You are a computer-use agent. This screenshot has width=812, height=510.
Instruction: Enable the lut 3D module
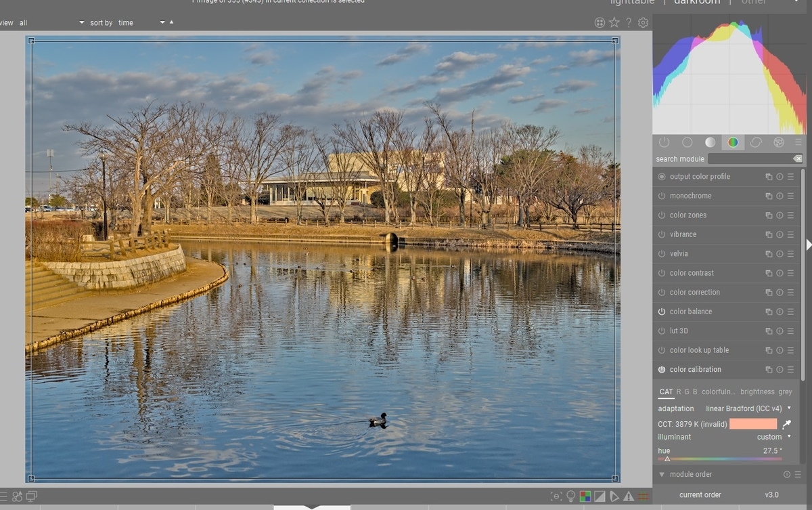pos(662,331)
